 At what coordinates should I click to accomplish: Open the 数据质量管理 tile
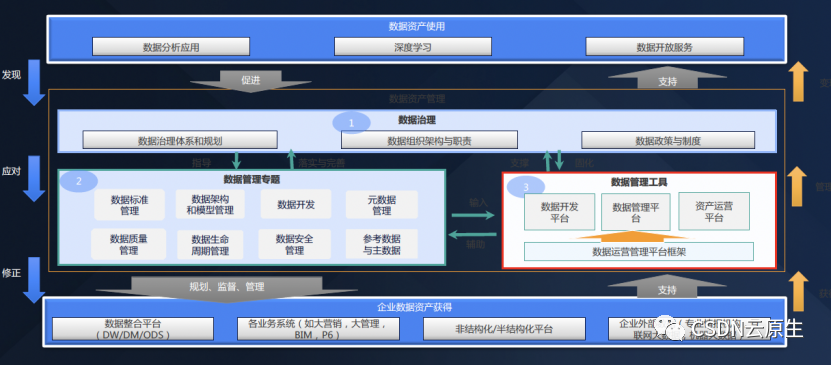128,244
